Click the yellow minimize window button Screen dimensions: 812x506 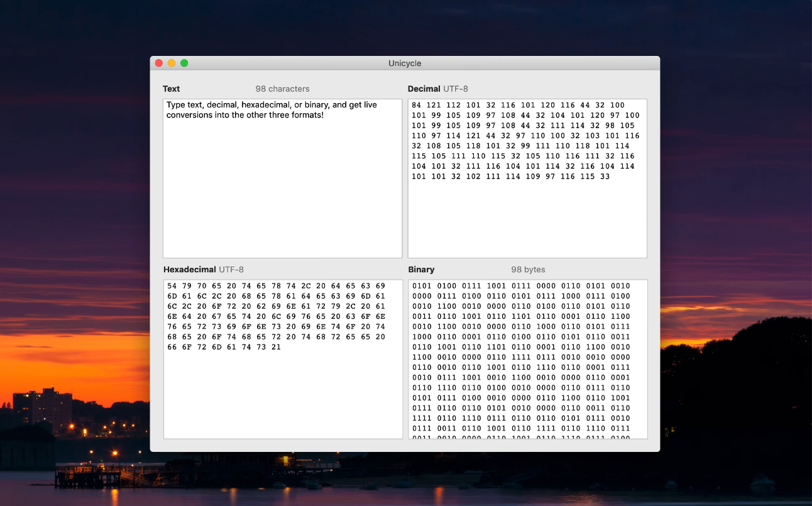click(172, 63)
